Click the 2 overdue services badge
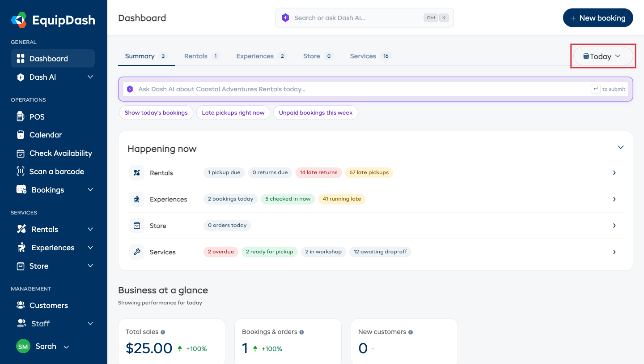 [221, 252]
